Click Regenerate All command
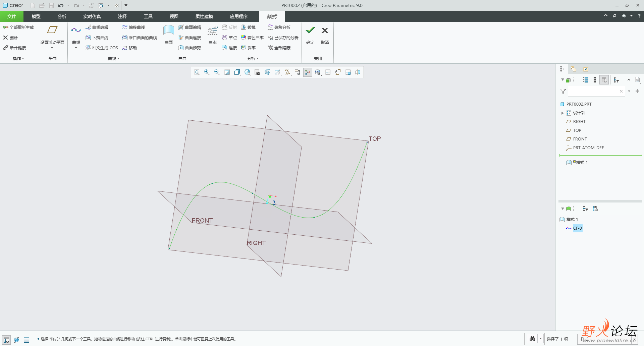The height and width of the screenshot is (346, 644). pos(18,27)
